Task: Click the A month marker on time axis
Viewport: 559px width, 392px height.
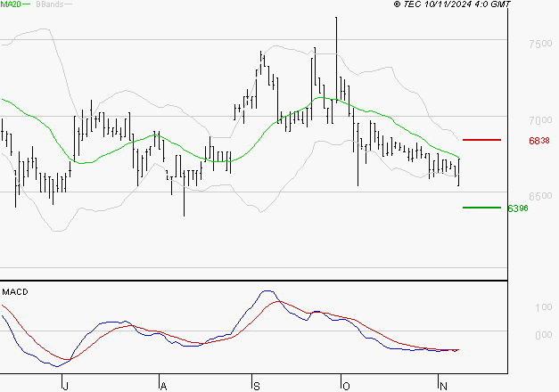Action: [163, 386]
